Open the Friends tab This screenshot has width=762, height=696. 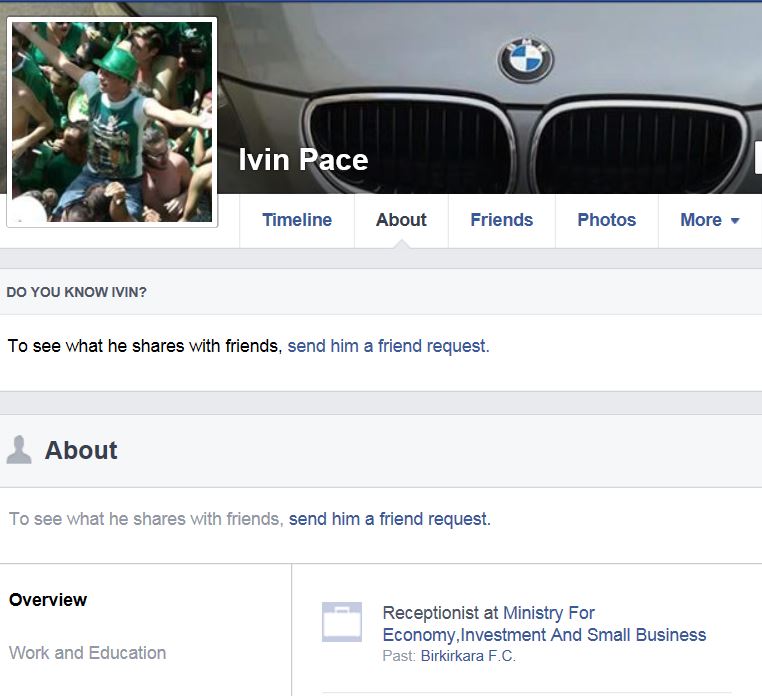tap(501, 220)
